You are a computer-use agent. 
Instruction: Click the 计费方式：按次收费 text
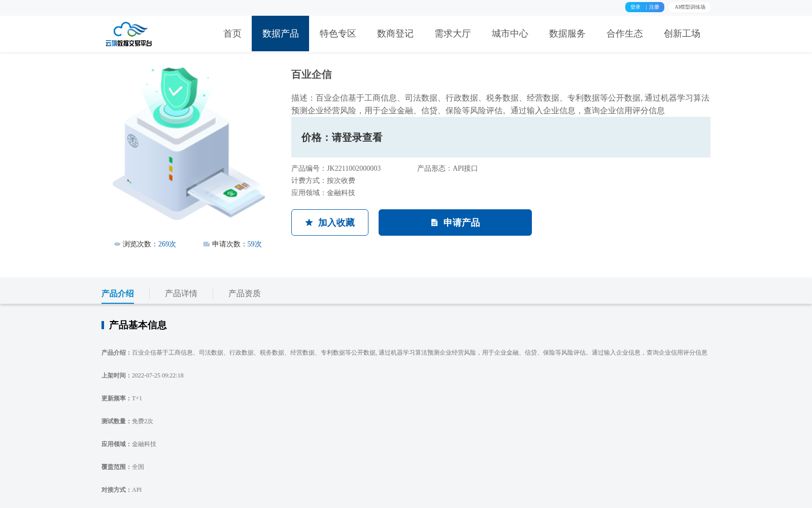point(323,181)
